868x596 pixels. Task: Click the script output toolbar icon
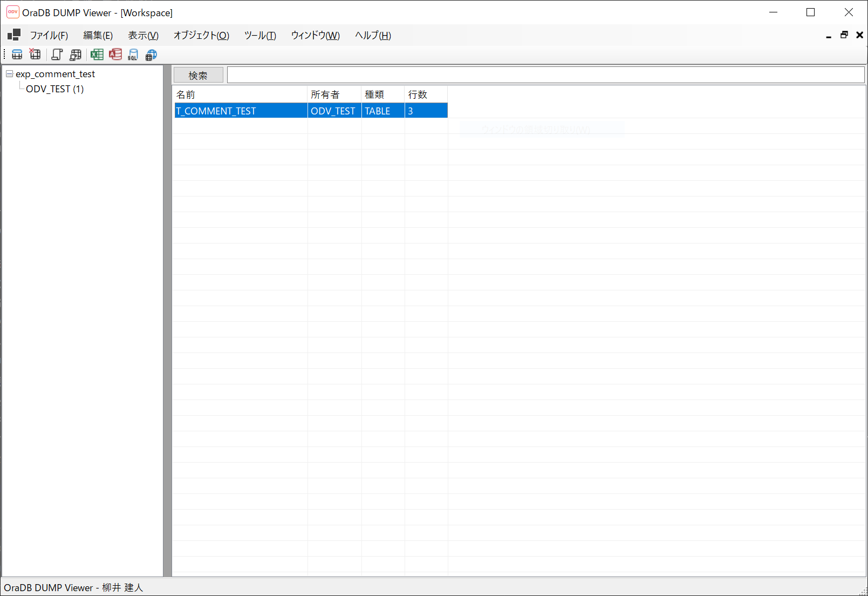coord(57,54)
